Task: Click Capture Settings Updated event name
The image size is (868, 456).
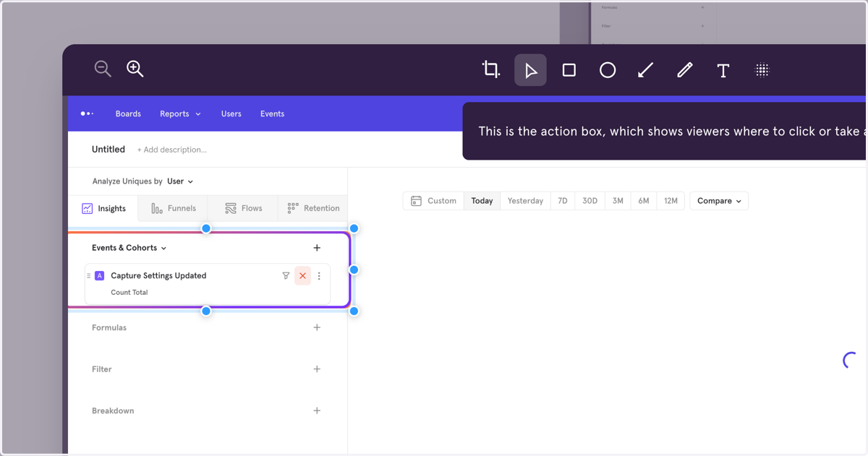Action: pyautogui.click(x=158, y=275)
